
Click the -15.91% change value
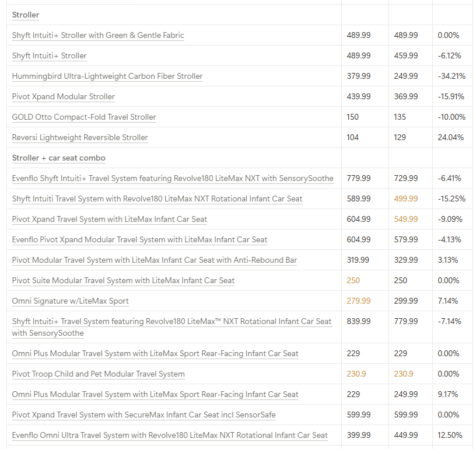pos(451,96)
